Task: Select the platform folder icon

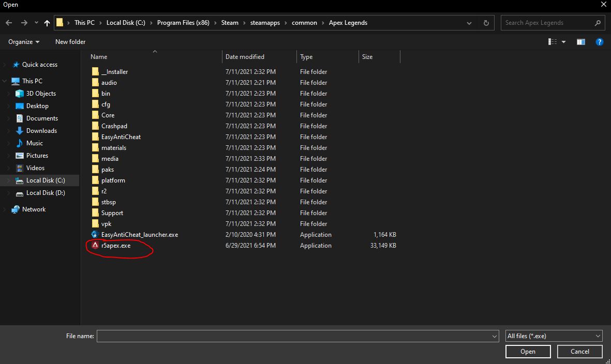Action: click(x=95, y=180)
